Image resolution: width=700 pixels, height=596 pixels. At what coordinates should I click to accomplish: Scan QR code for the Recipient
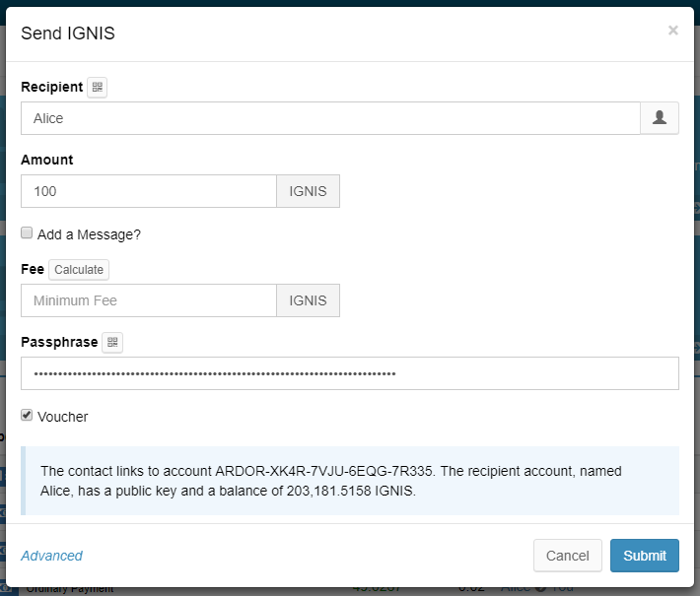pyautogui.click(x=97, y=88)
